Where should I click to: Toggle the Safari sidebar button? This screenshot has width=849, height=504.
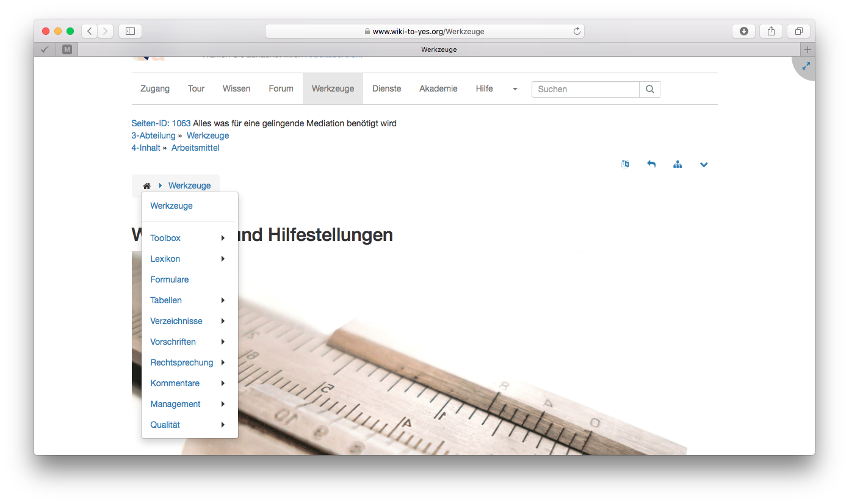coord(130,31)
